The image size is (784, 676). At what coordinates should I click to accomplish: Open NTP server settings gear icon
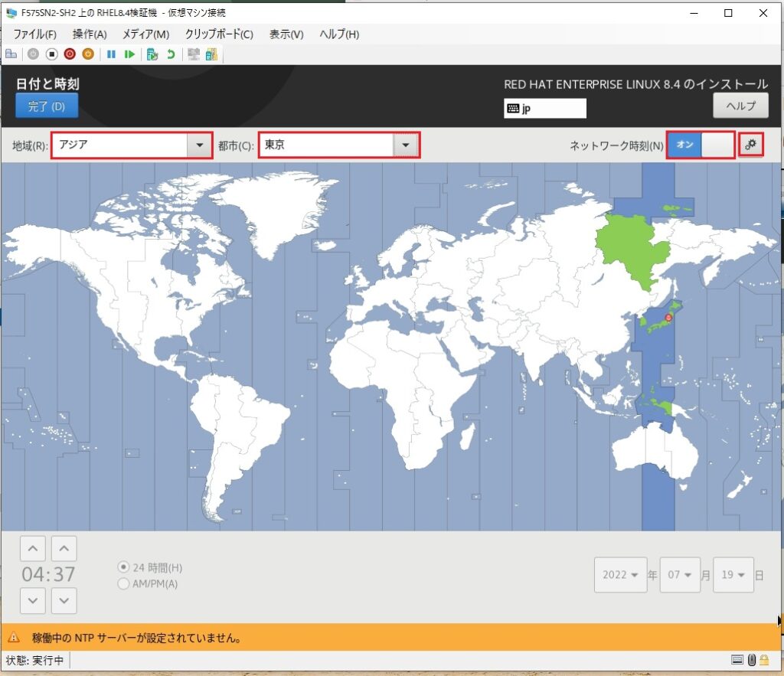coord(751,145)
